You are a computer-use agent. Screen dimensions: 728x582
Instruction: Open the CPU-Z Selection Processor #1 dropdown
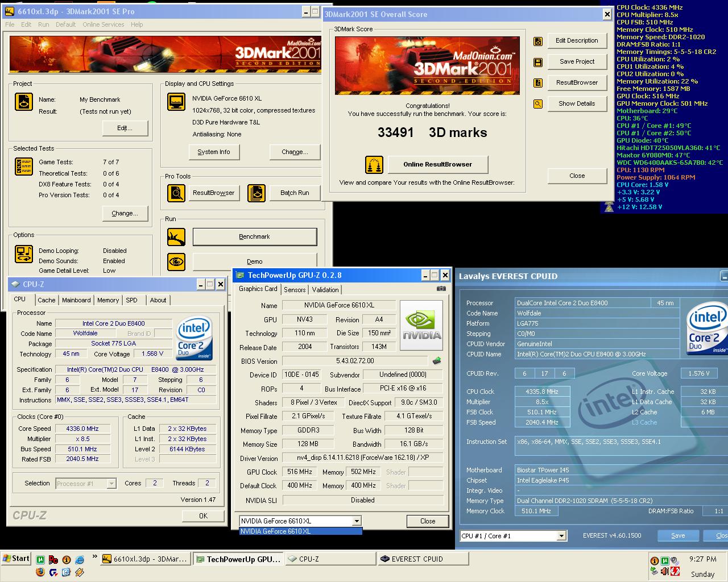click(x=111, y=484)
